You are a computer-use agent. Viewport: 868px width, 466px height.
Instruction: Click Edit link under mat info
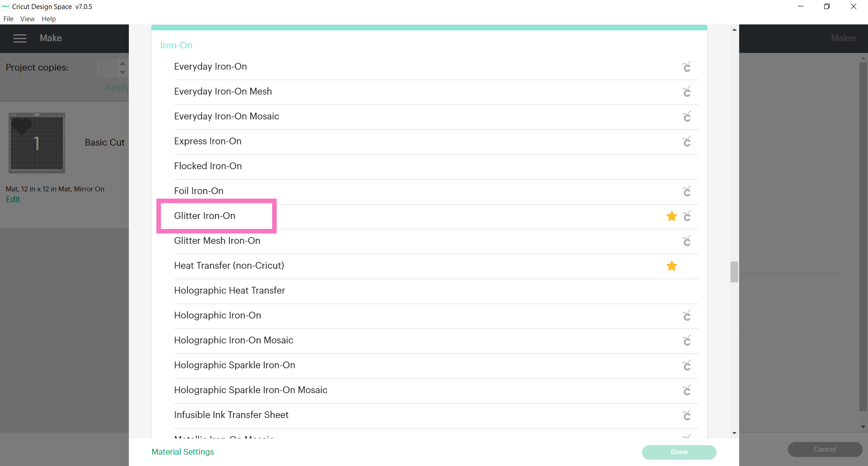click(x=13, y=200)
